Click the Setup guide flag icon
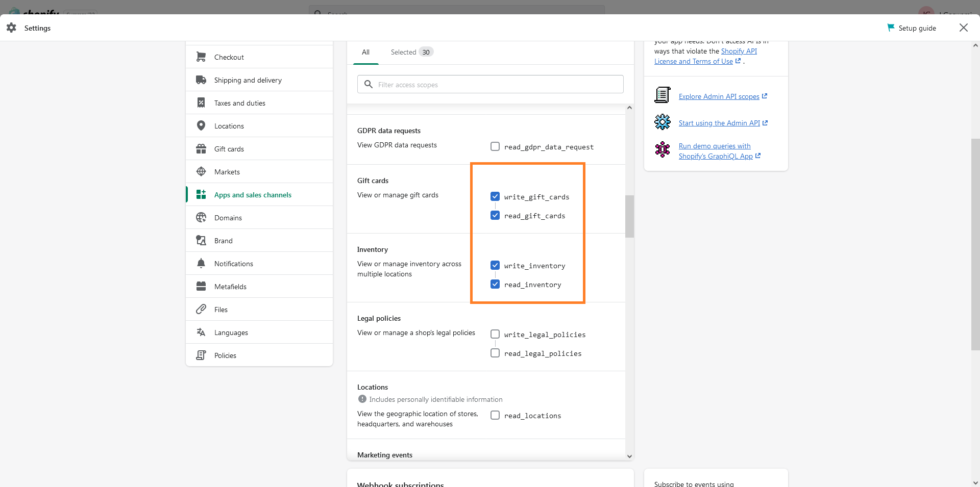This screenshot has width=980, height=487. point(891,28)
